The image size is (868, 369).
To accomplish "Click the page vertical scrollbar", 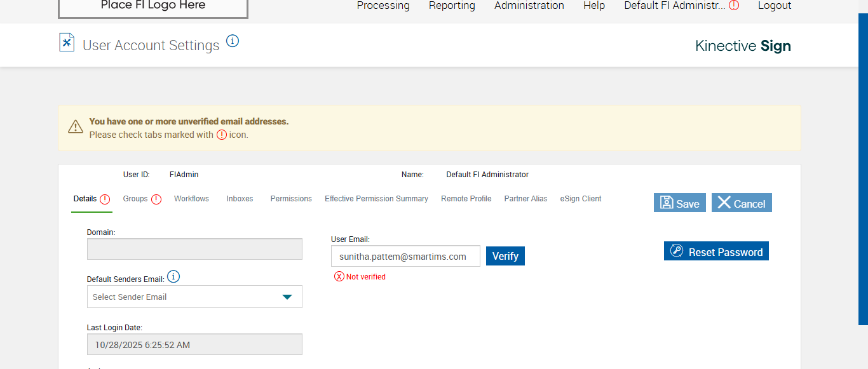I will 863,168.
